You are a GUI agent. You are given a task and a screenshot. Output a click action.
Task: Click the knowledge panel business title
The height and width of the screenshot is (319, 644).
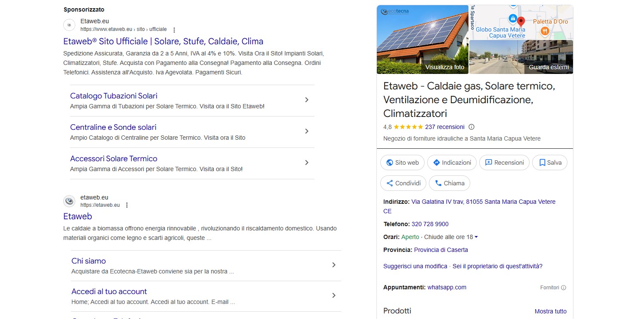tap(469, 100)
